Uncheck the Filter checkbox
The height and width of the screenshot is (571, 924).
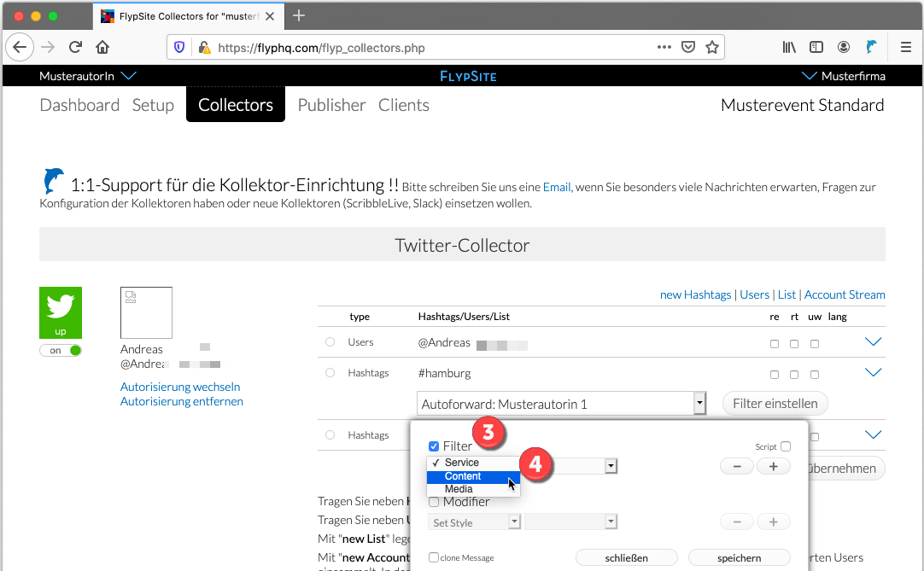click(434, 446)
